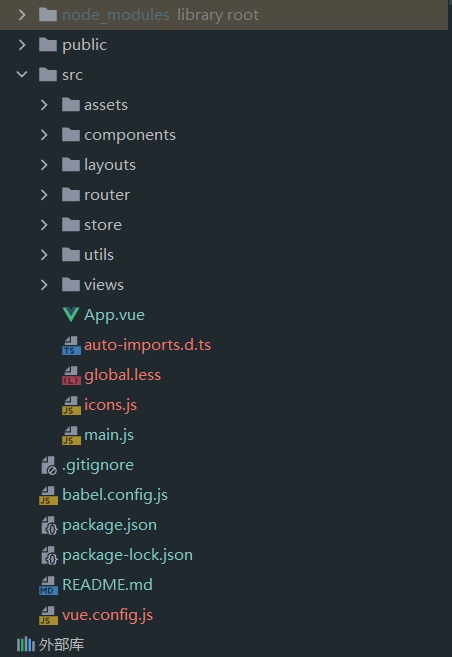452x657 pixels.
Task: Expand the node_modules folder arrow
Action: tap(22, 15)
